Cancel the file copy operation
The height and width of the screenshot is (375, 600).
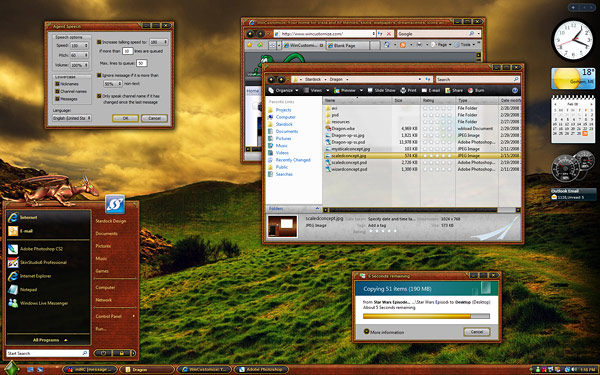pyautogui.click(x=476, y=332)
